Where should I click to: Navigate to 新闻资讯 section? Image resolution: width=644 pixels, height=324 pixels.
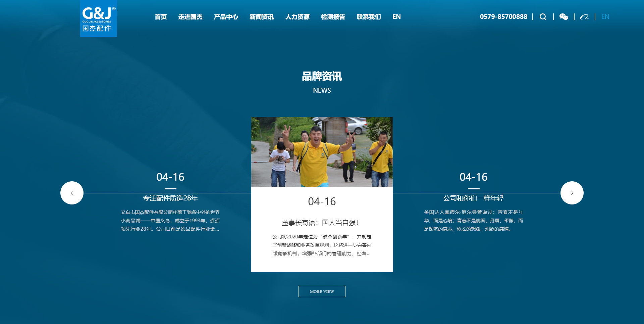click(x=262, y=17)
